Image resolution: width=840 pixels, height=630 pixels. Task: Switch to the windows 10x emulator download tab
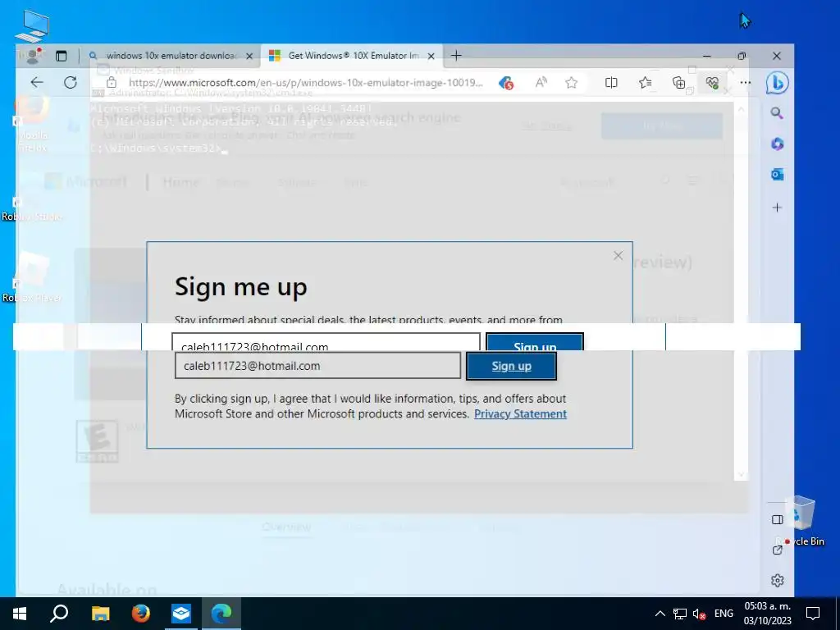(x=171, y=56)
